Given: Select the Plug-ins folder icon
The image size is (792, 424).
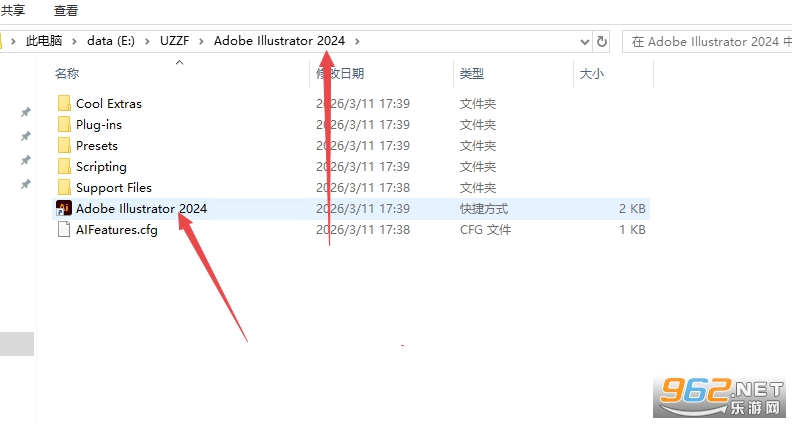Looking at the screenshot, I should 64,124.
